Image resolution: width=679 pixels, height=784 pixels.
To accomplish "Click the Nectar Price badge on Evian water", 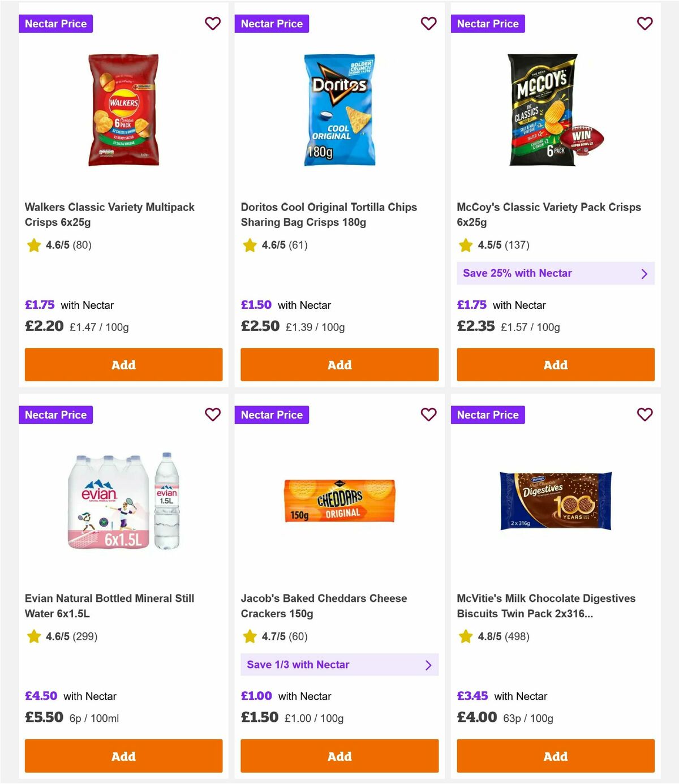I will tap(55, 415).
